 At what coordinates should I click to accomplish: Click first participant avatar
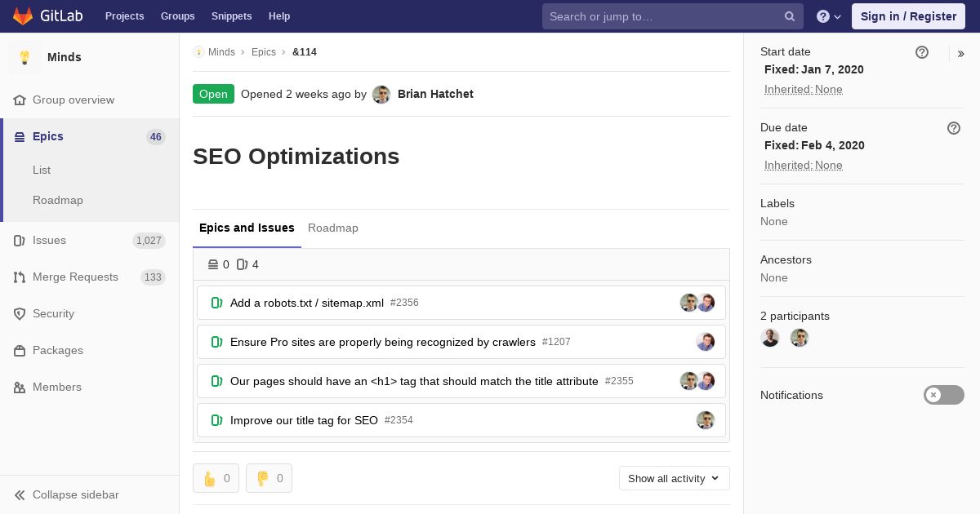pyautogui.click(x=770, y=338)
